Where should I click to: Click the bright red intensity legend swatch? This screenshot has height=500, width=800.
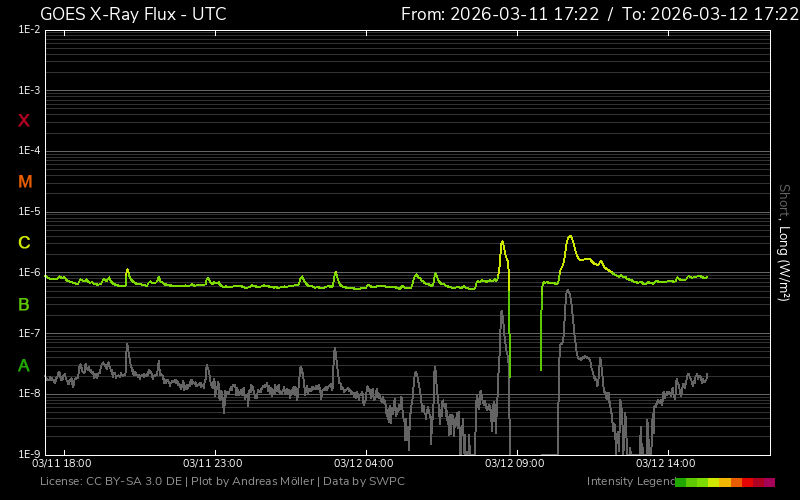click(x=747, y=482)
